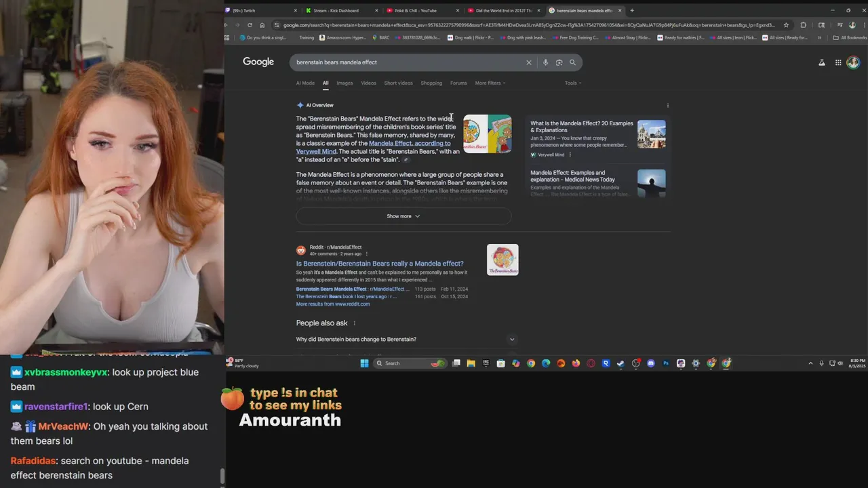The image size is (868, 488).
Task: Open File Explorer from the taskbar
Action: pos(471,363)
